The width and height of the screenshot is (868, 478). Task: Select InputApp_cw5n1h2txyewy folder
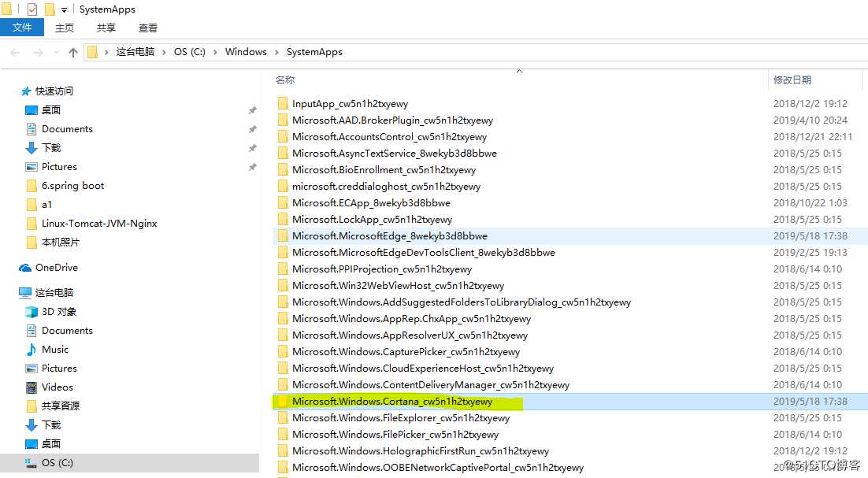click(x=350, y=103)
